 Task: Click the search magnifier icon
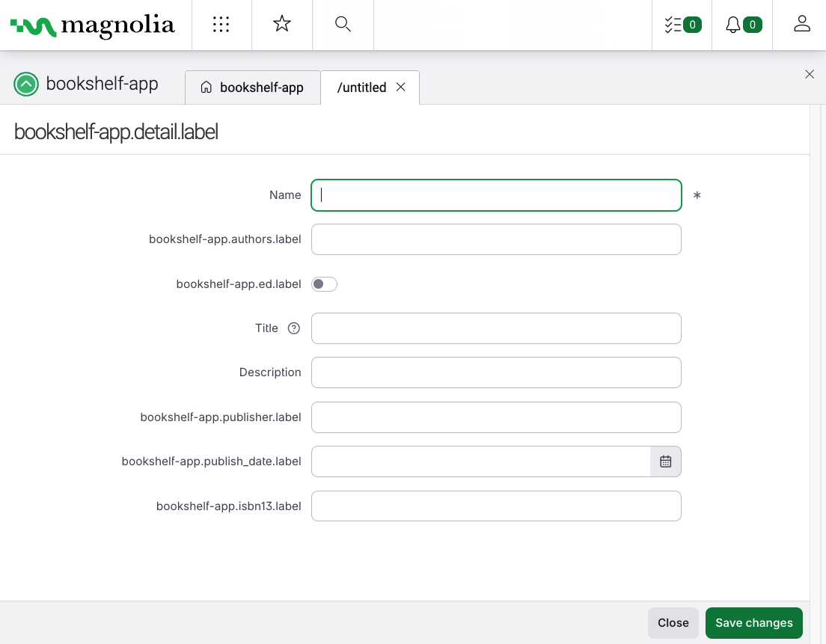[343, 25]
